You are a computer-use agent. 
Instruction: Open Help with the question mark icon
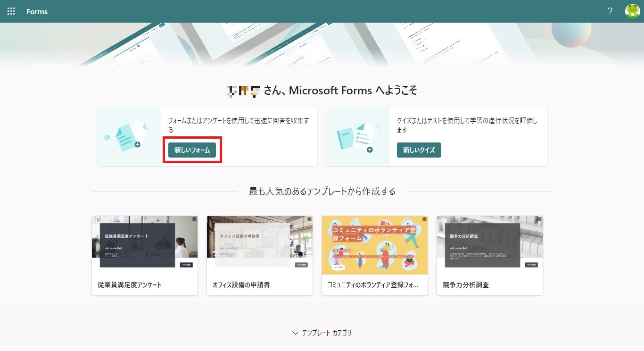click(x=609, y=11)
